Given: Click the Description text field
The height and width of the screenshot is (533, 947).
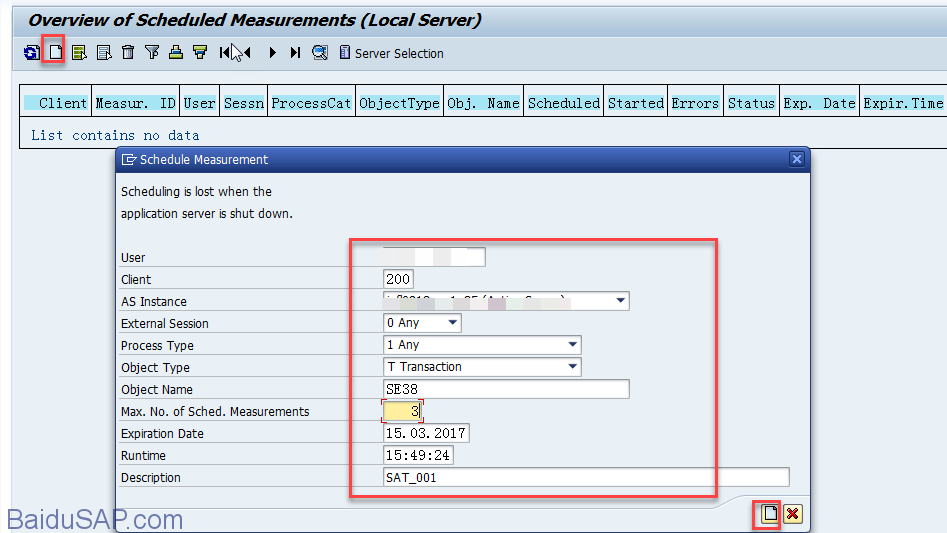Looking at the screenshot, I should [x=586, y=477].
